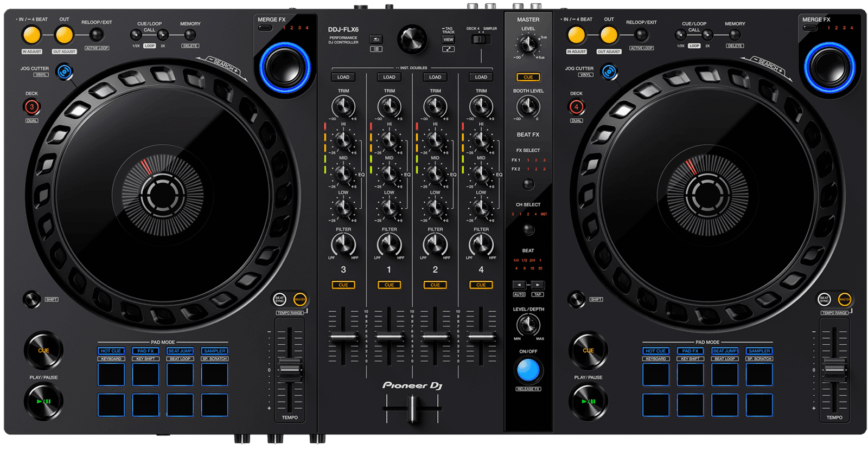Tap the left deck IN / -4 BEAT loop button
The height and width of the screenshot is (451, 868).
31,35
